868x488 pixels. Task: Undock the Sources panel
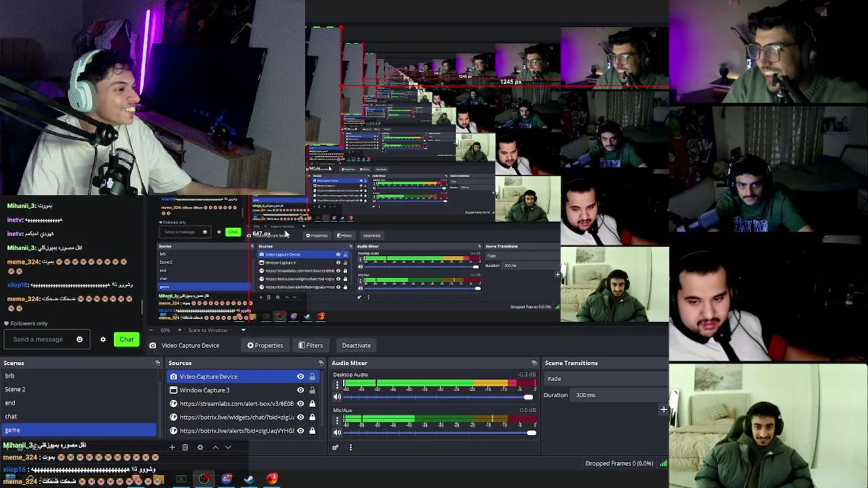coord(321,363)
